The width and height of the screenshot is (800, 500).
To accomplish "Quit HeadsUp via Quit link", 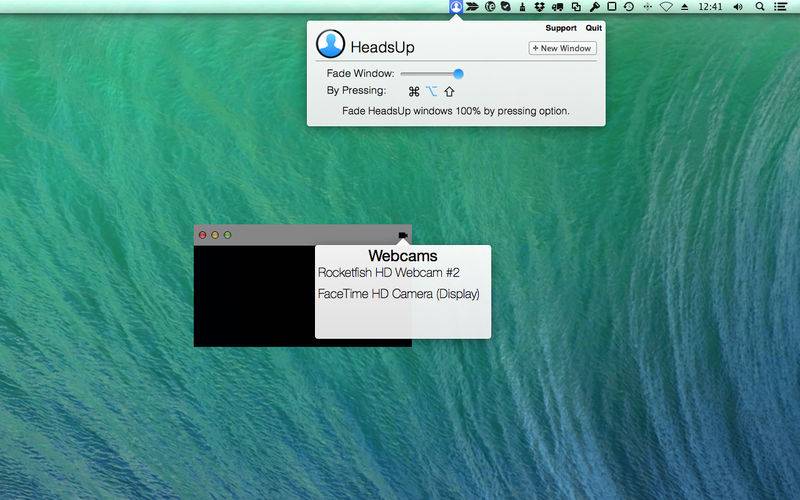I will (x=594, y=28).
